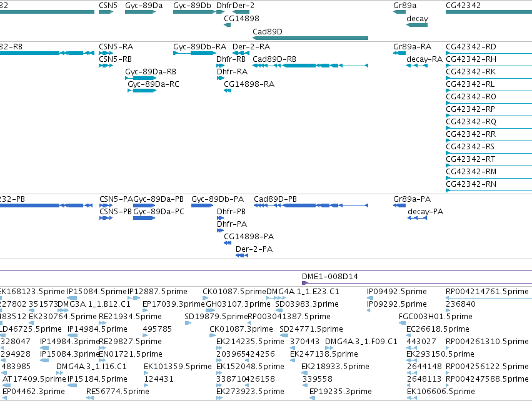Select EST RE56774.5prime
This screenshot has height=401, width=532.
pyautogui.click(x=118, y=392)
